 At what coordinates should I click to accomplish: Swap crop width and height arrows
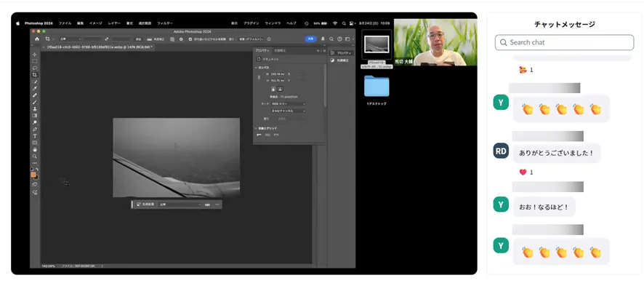(x=106, y=39)
